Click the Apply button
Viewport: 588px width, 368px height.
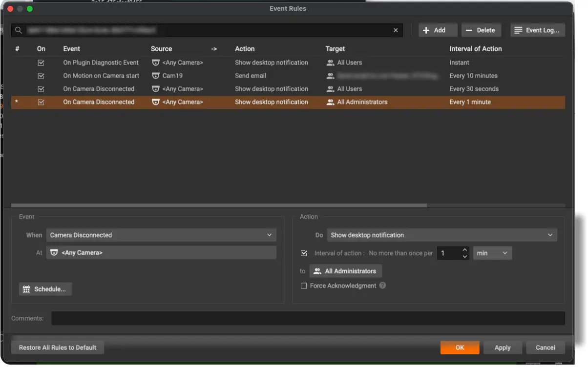coord(503,348)
